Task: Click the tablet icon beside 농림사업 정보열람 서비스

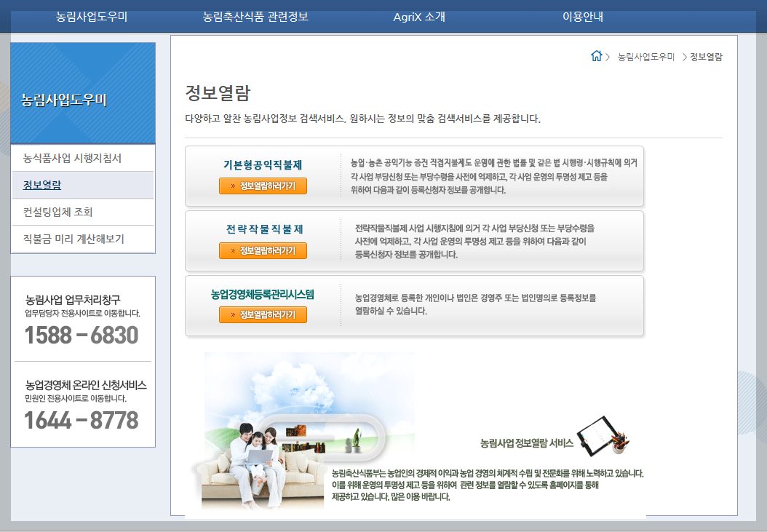Action: [603, 435]
